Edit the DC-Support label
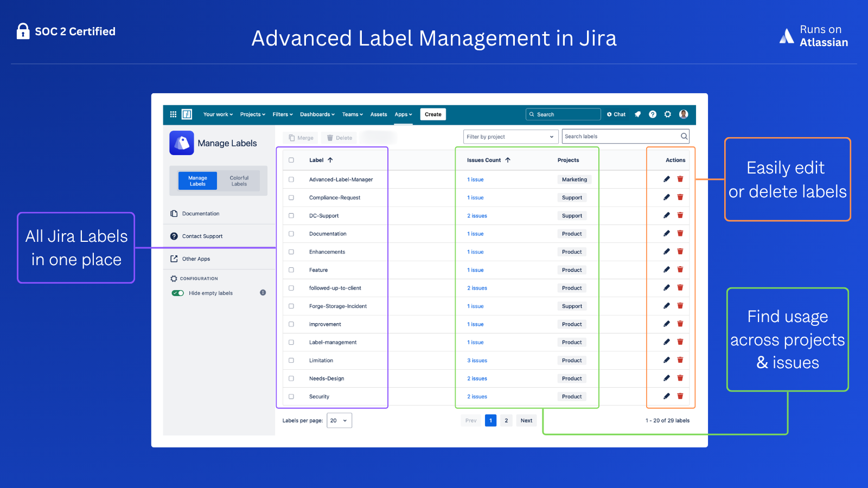 667,215
